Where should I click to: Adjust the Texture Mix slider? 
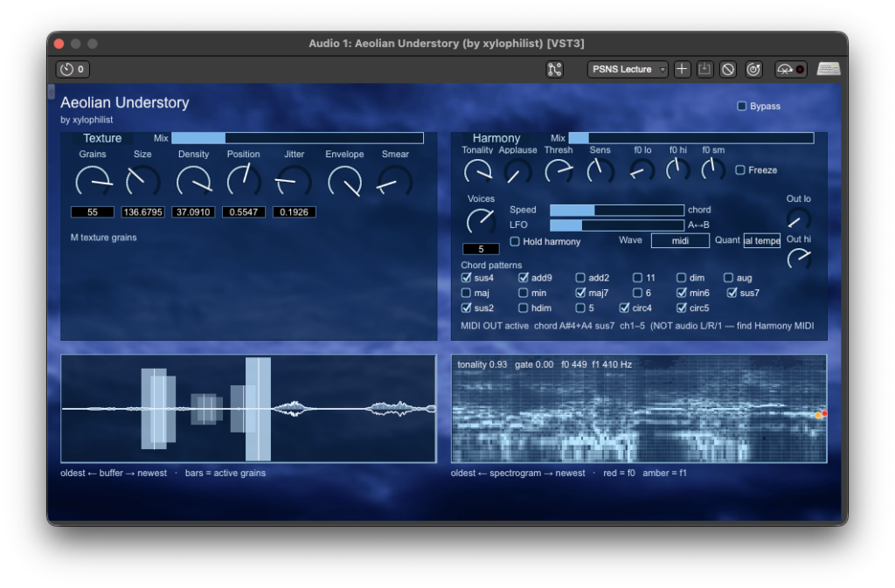pos(297,138)
